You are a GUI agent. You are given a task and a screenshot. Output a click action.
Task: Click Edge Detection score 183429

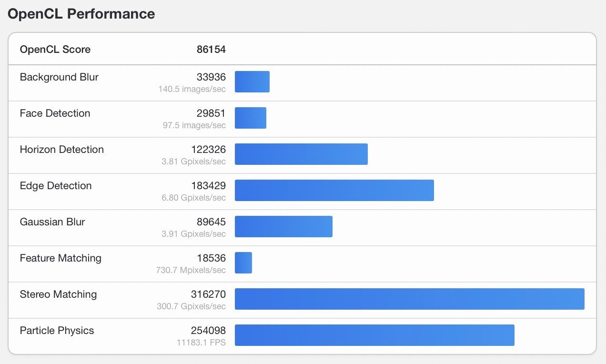209,186
